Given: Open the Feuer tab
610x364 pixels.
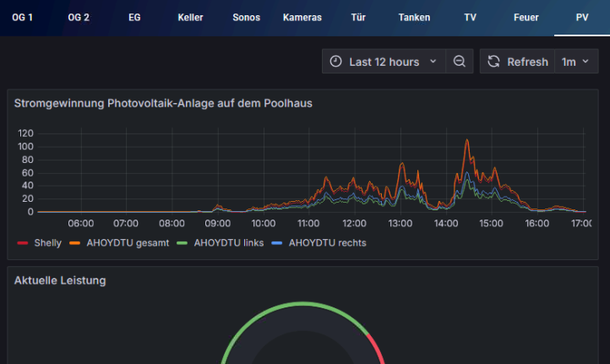Looking at the screenshot, I should [x=526, y=18].
